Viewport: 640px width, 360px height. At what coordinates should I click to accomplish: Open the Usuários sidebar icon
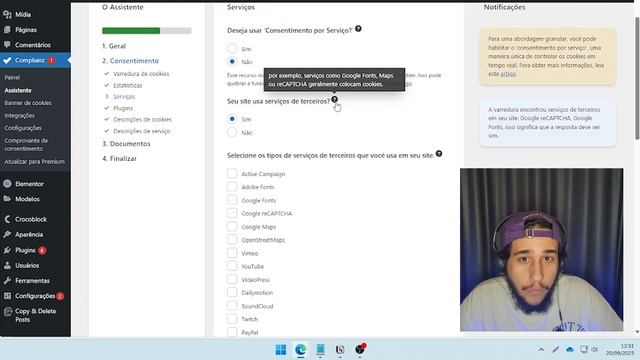[x=7, y=265]
